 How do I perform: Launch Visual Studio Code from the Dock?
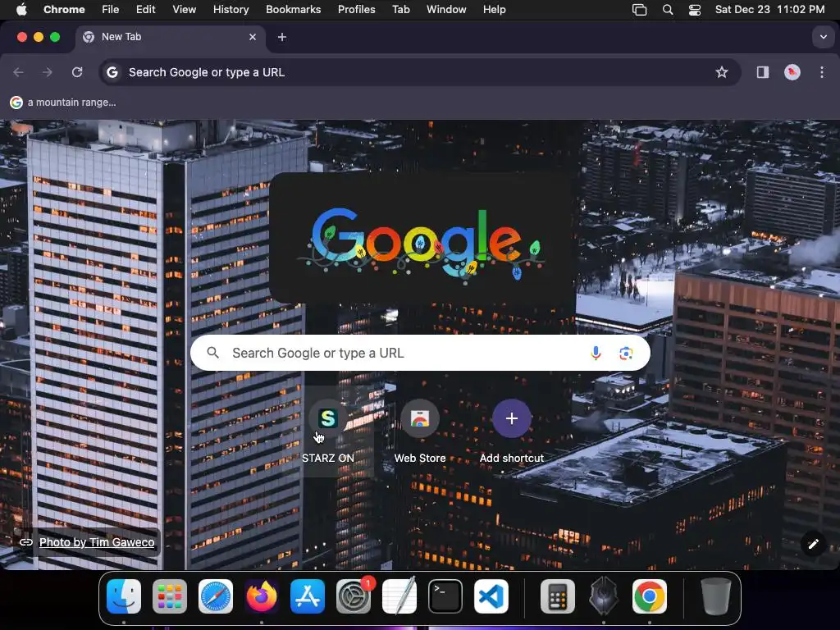point(491,596)
